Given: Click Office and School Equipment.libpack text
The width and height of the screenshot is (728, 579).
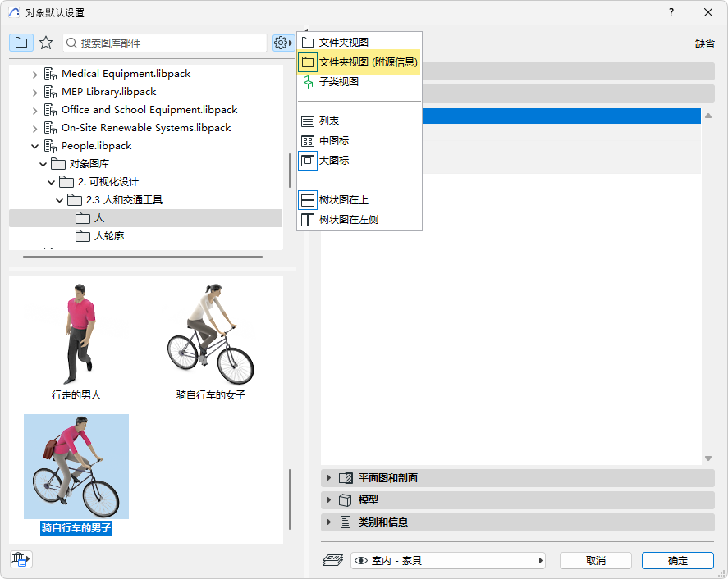Looking at the screenshot, I should click(x=149, y=110).
